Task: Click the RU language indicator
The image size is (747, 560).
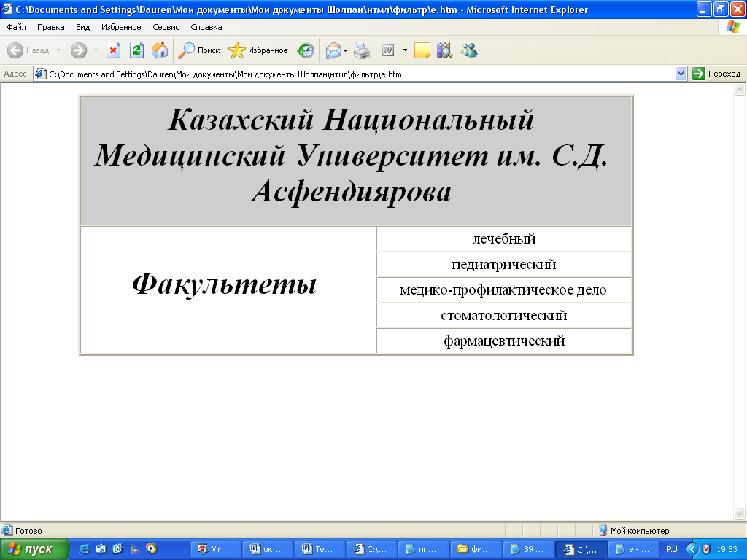Action: tap(672, 550)
